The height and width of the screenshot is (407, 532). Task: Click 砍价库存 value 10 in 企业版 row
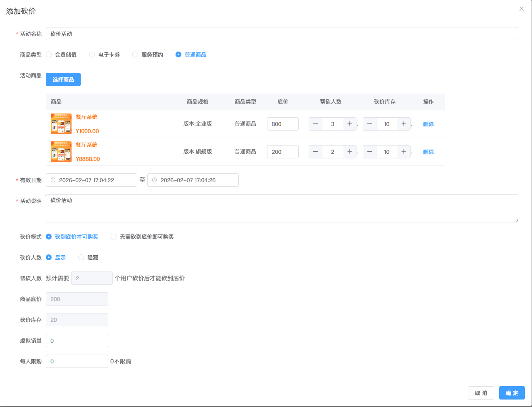point(386,124)
